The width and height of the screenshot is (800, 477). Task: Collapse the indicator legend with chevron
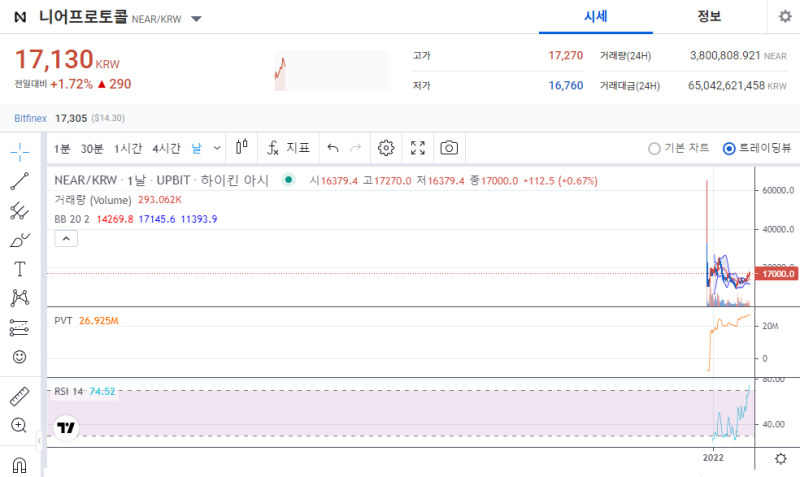66,238
